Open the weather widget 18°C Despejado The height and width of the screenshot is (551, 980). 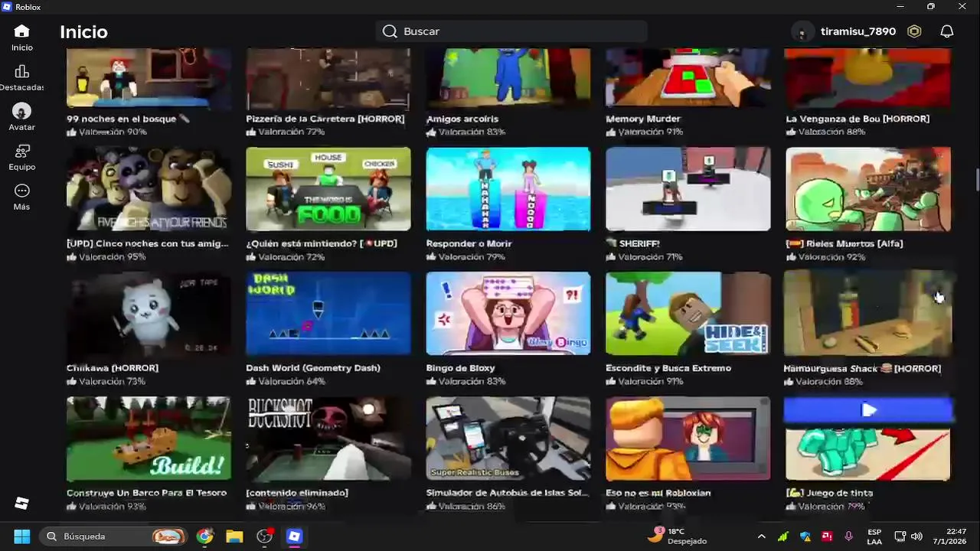[x=677, y=536]
